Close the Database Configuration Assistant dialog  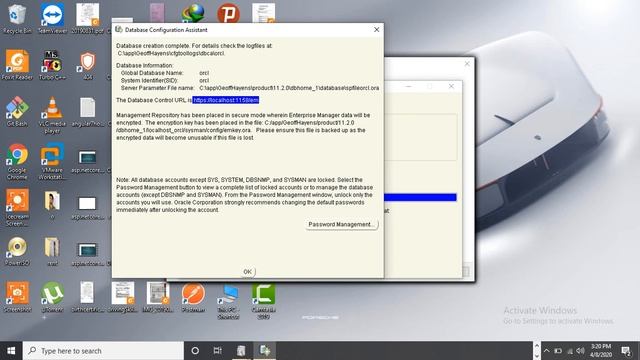(376, 29)
